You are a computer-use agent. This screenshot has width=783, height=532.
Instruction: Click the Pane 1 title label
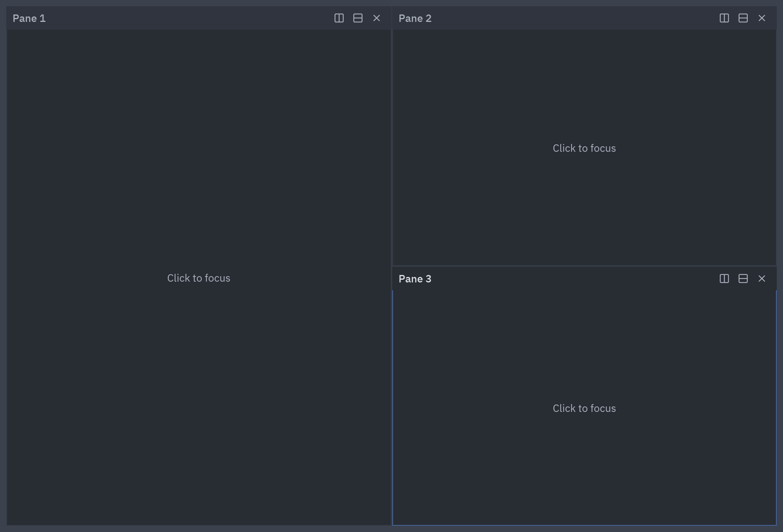(x=29, y=18)
